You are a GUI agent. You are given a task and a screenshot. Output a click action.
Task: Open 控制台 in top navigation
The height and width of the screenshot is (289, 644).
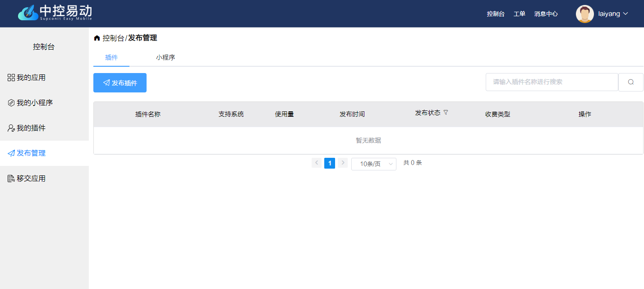pyautogui.click(x=496, y=14)
